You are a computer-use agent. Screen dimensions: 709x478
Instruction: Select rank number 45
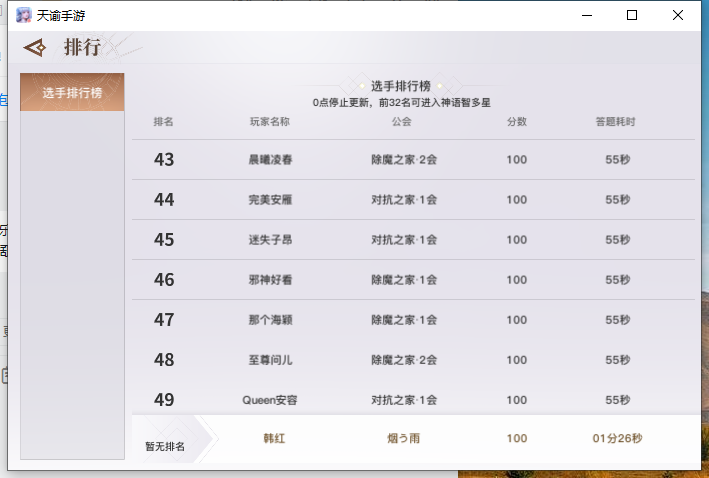[164, 240]
